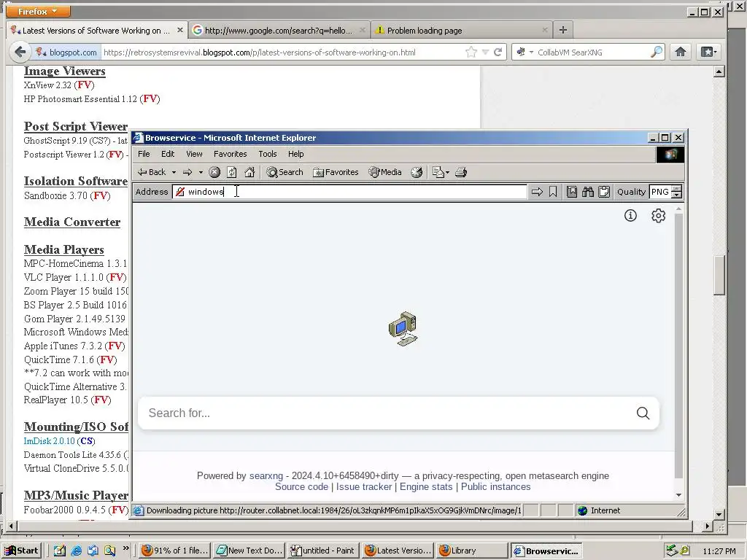The width and height of the screenshot is (747, 560).
Task: Click Firefox back arrow button
Action: [x=20, y=52]
